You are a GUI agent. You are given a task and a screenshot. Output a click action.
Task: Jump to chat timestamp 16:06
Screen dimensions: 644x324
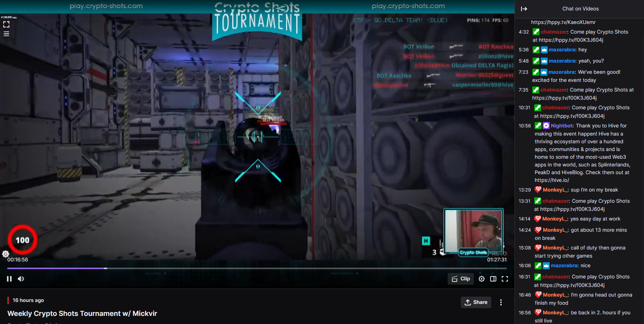(x=525, y=266)
